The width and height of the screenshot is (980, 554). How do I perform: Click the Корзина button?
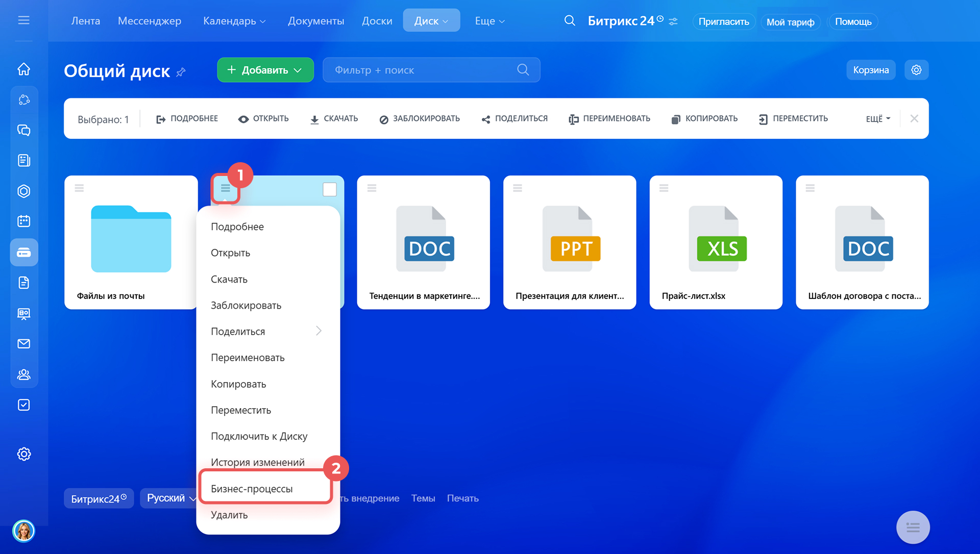click(870, 70)
